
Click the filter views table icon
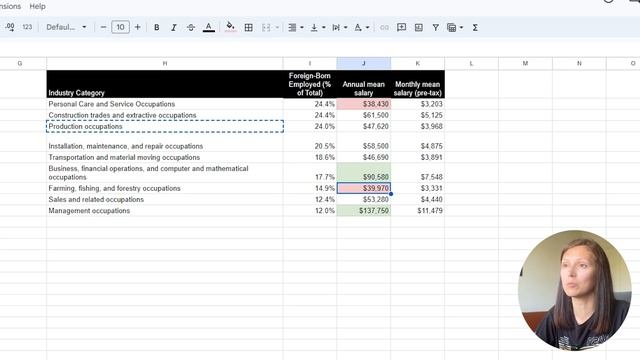click(451, 27)
